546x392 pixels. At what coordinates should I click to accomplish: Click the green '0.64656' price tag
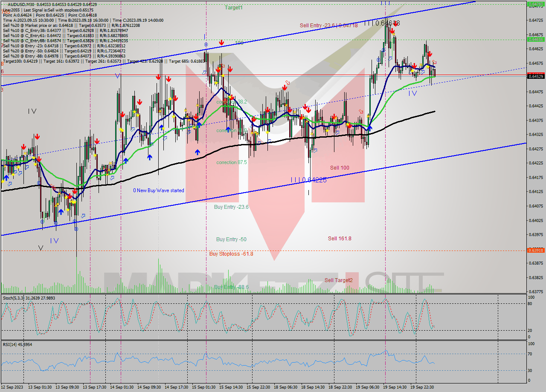coord(536,39)
